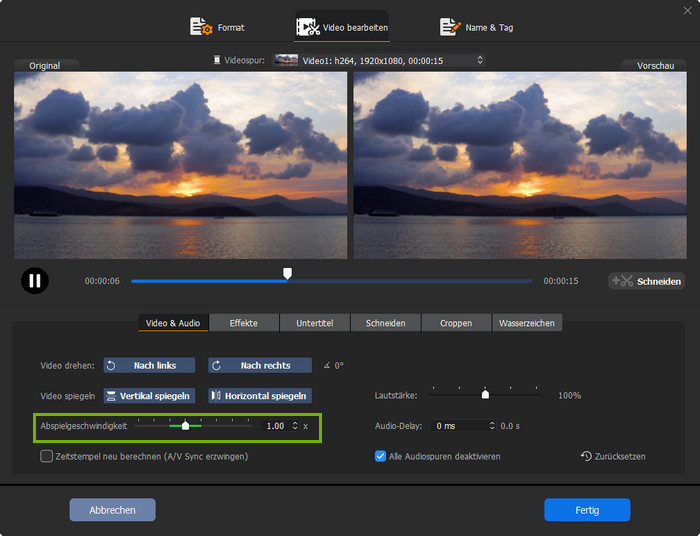Screen dimensions: 700x536
Task: Click the Audio-Delay stepper arrows
Action: tap(492, 426)
